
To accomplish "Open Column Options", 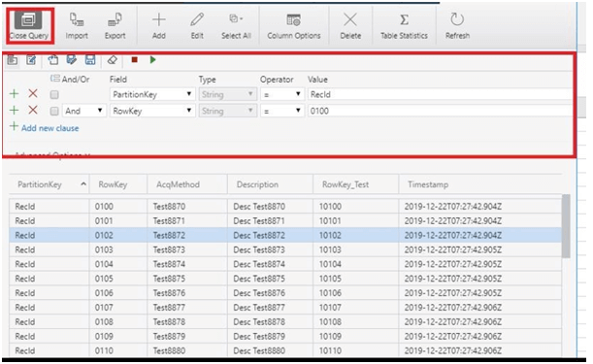I will (x=294, y=26).
